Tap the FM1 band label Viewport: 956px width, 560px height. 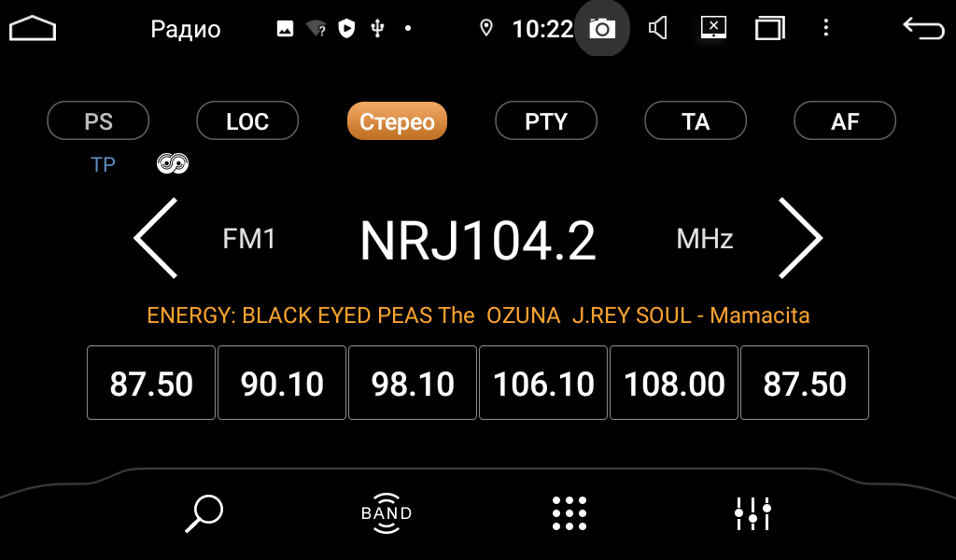click(248, 239)
